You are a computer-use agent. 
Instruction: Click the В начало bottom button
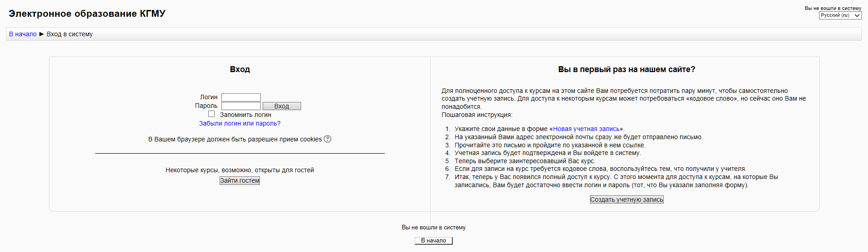[x=434, y=241]
